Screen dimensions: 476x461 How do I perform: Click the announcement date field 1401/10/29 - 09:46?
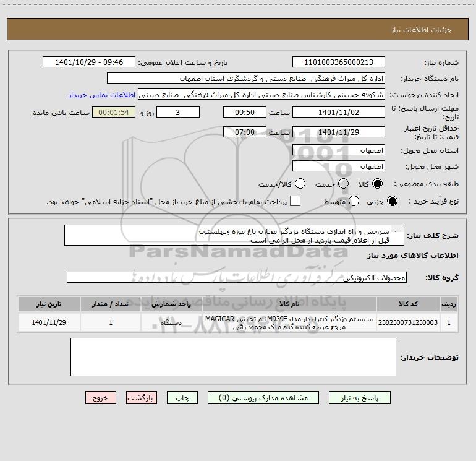(x=89, y=62)
